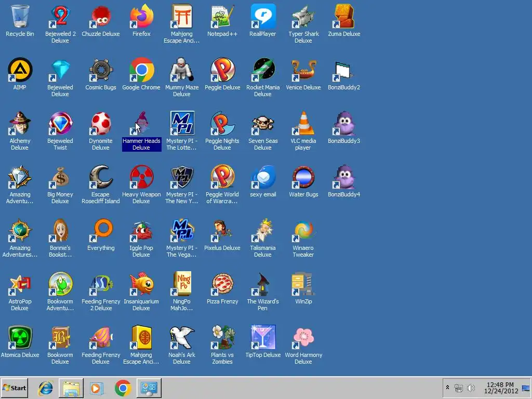Select Talismania Deluxe king icon
The height and width of the screenshot is (399, 532).
[263, 230]
